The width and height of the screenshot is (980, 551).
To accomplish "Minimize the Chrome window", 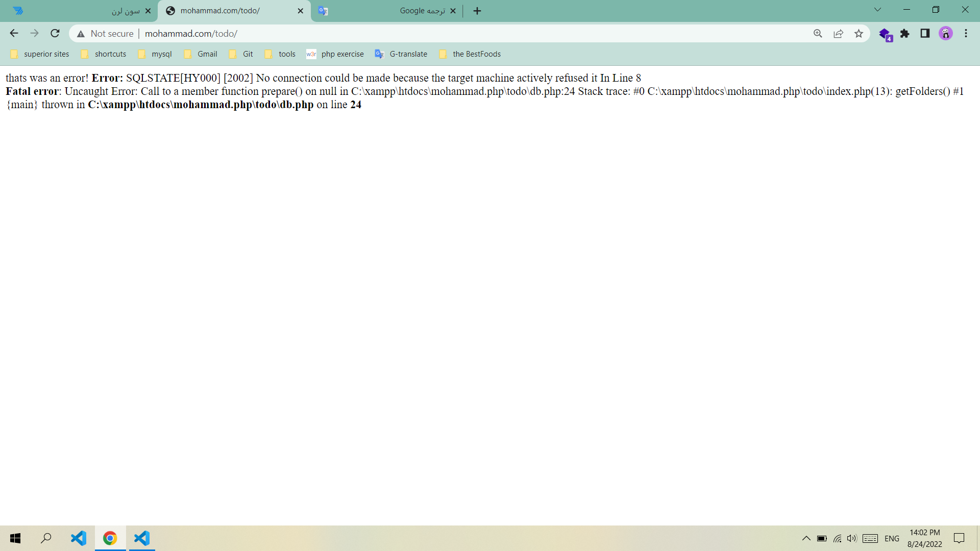I will 906,10.
